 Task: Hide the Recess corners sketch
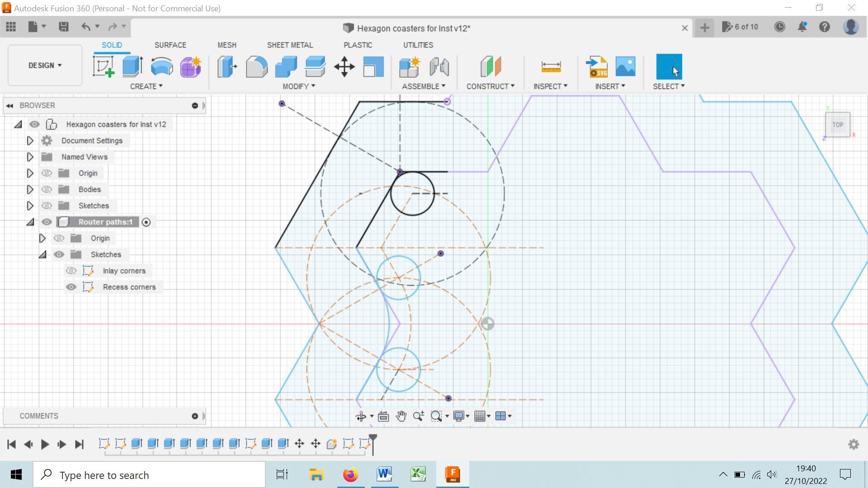coord(71,287)
